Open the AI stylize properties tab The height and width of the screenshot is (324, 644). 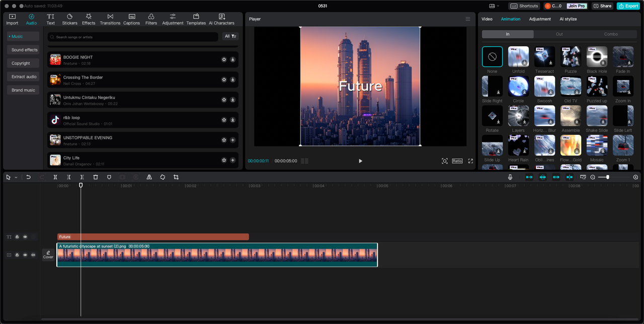click(568, 19)
